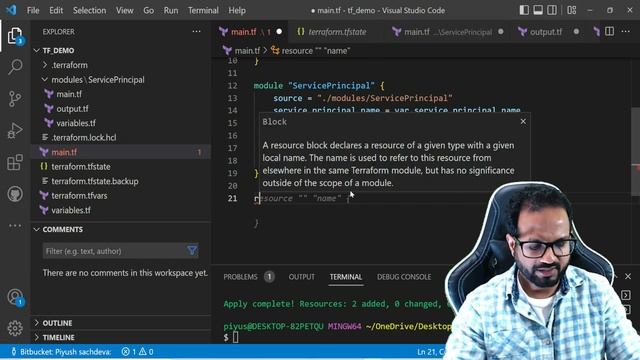Screen dimensions: 640x360
Task: Open the View menu
Action: tap(124, 10)
